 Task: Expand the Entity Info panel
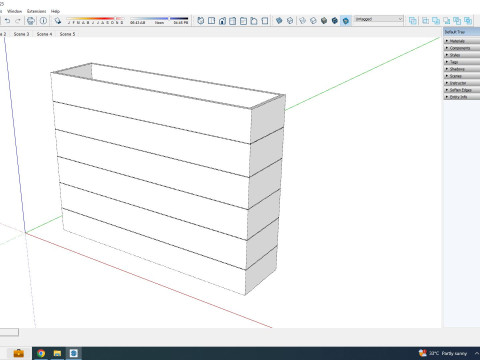462,97
